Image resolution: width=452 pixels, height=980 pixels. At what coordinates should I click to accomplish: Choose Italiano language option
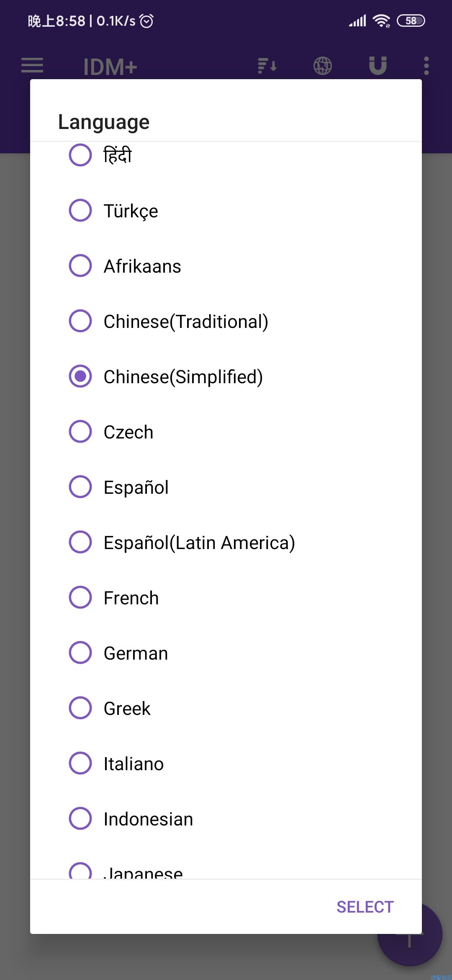[80, 763]
